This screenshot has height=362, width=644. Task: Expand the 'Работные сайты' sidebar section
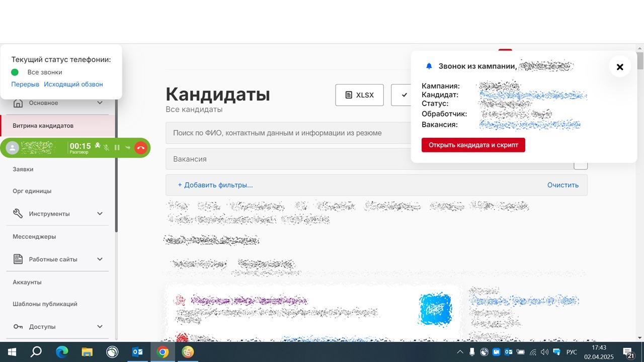100,259
